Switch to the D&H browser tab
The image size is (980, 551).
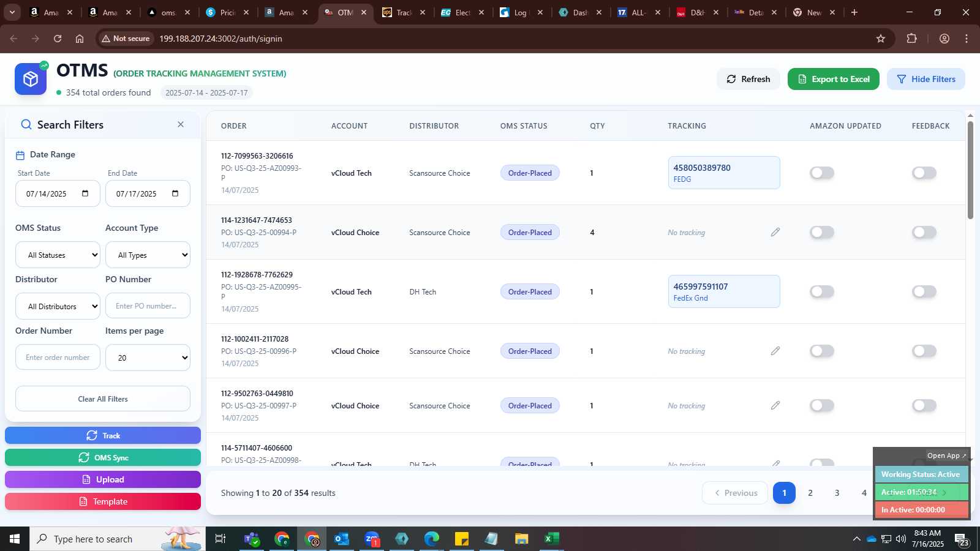(x=698, y=12)
